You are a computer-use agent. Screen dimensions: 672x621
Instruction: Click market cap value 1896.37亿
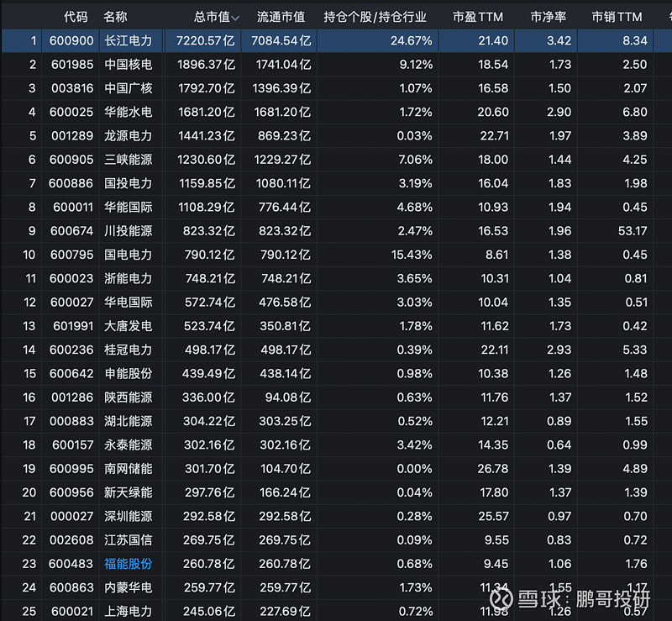tap(206, 65)
